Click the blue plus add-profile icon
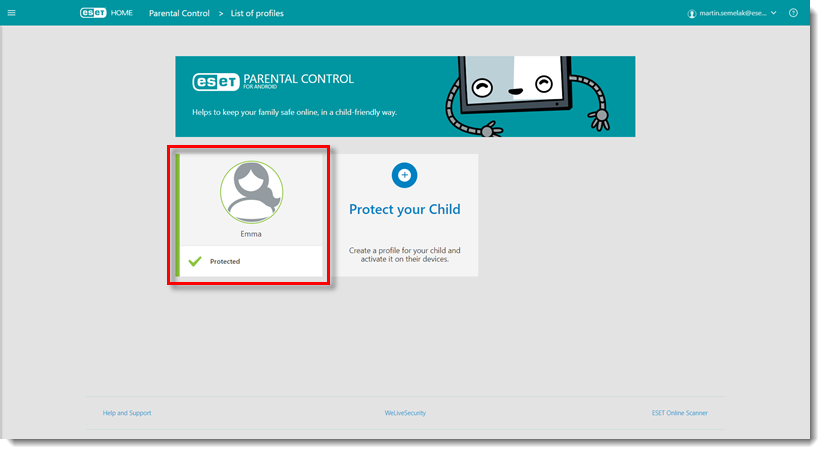This screenshot has width=825, height=454. (x=404, y=175)
